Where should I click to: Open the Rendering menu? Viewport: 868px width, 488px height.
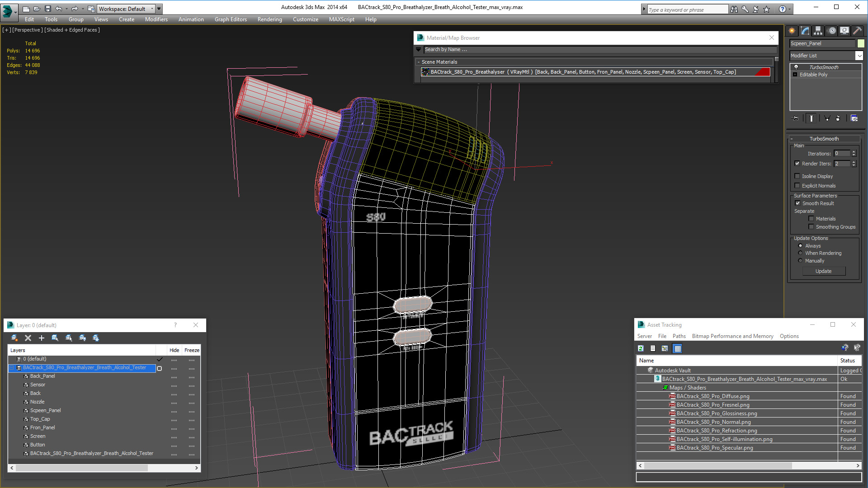tap(269, 19)
